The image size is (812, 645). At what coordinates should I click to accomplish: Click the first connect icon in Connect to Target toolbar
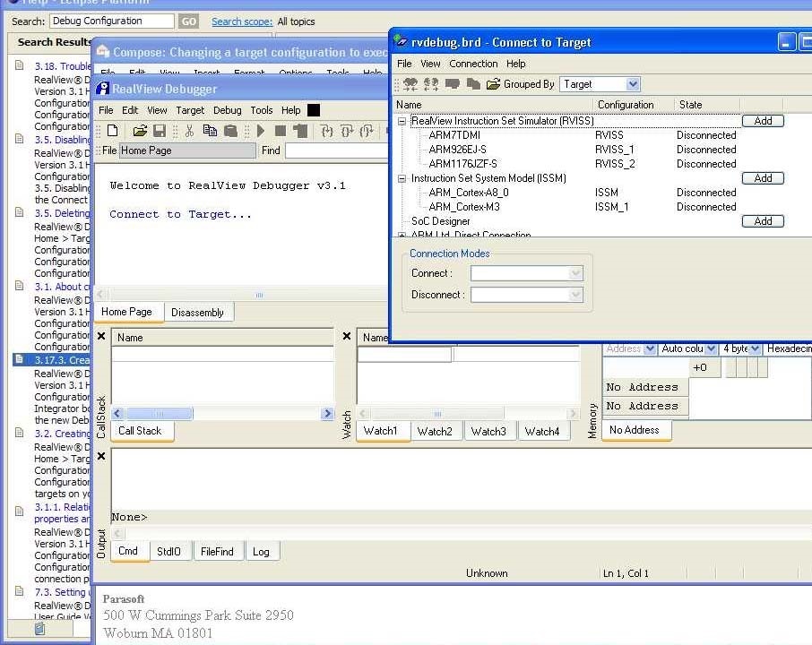click(x=410, y=84)
